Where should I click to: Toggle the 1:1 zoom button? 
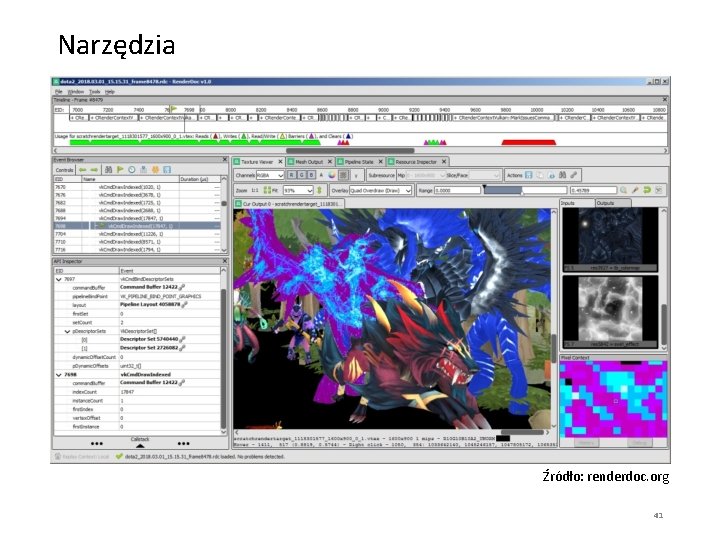tap(255, 190)
